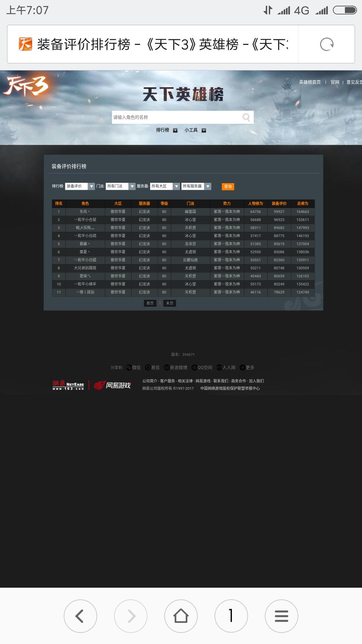Open the 加入我们 footer link
Viewport: 362px width, 644px height.
[256, 381]
